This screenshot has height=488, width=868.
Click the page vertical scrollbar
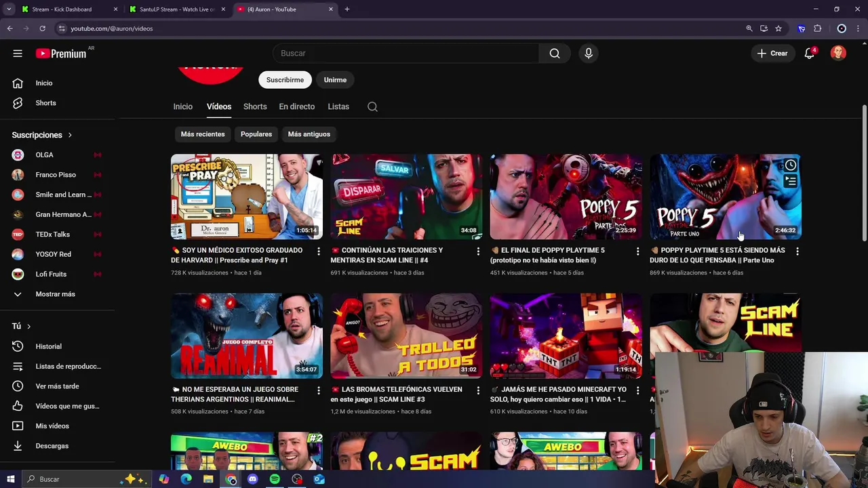(x=864, y=173)
